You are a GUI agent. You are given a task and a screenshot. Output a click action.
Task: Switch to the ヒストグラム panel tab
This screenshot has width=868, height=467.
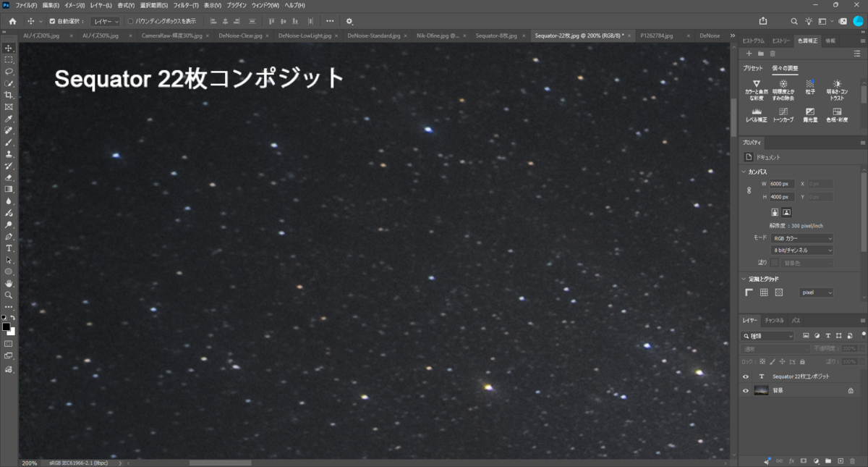[754, 41]
